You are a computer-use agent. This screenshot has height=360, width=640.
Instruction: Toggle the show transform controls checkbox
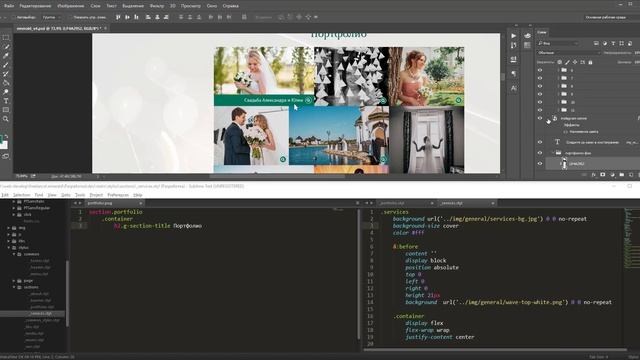click(70, 18)
